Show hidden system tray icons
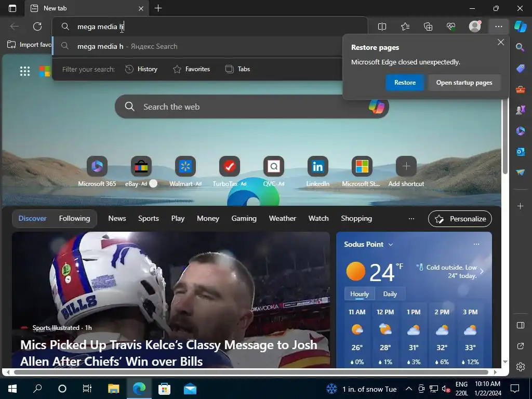 click(x=409, y=389)
